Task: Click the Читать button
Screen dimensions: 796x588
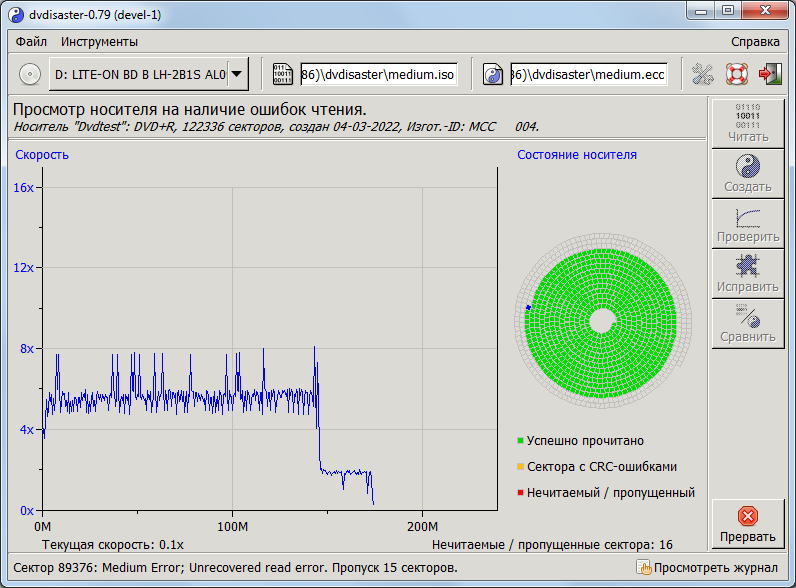Action: [747, 123]
